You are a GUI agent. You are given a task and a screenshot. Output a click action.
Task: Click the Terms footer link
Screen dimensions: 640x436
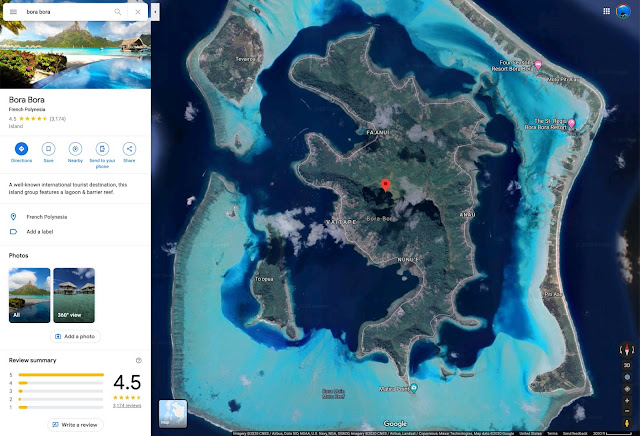coord(552,434)
